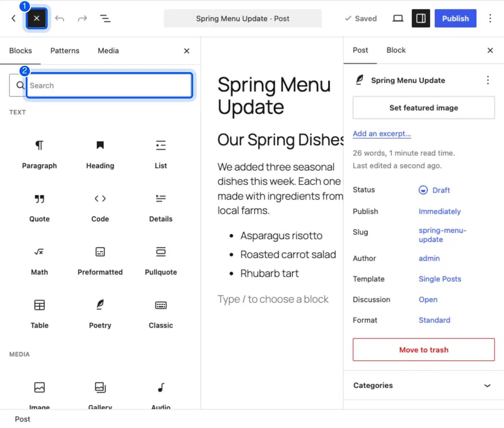Insert a Math block
Screen dimensions: 504x428
40,260
